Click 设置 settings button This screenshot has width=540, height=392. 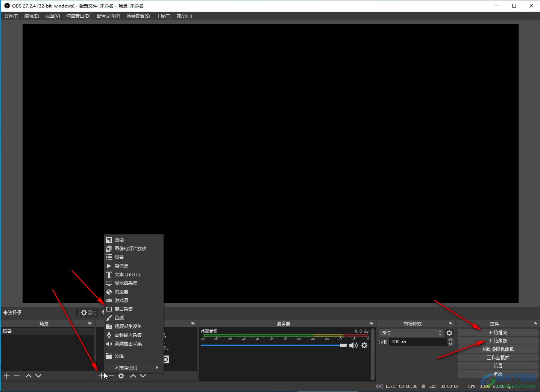pyautogui.click(x=498, y=366)
